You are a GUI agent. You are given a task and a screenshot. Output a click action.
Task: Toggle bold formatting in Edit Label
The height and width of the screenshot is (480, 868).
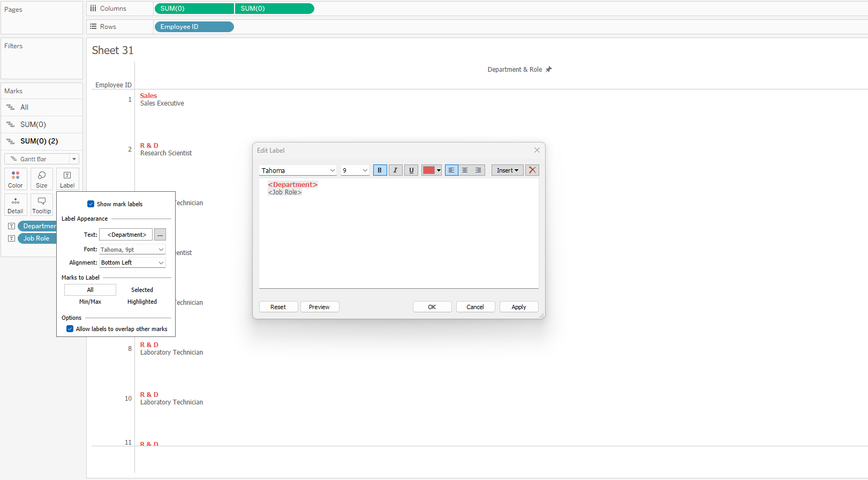click(380, 170)
